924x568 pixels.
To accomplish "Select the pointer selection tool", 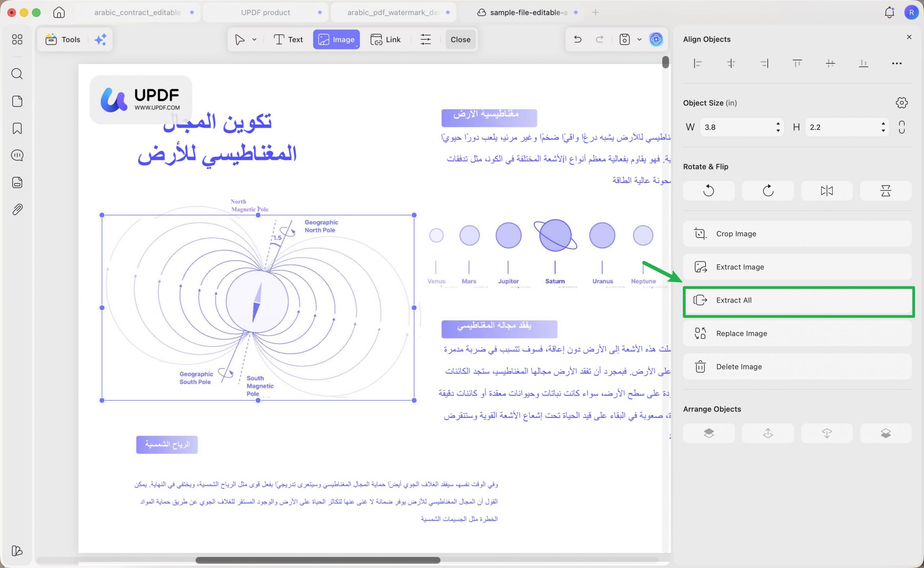I will pyautogui.click(x=240, y=39).
